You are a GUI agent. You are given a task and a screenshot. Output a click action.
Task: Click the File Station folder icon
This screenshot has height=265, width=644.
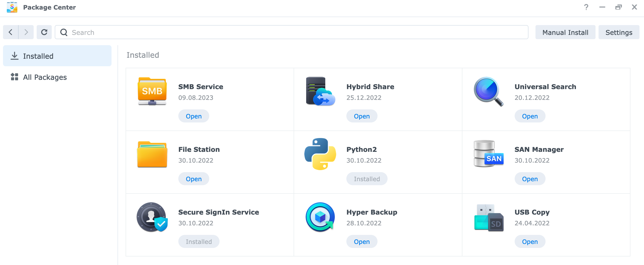click(152, 154)
